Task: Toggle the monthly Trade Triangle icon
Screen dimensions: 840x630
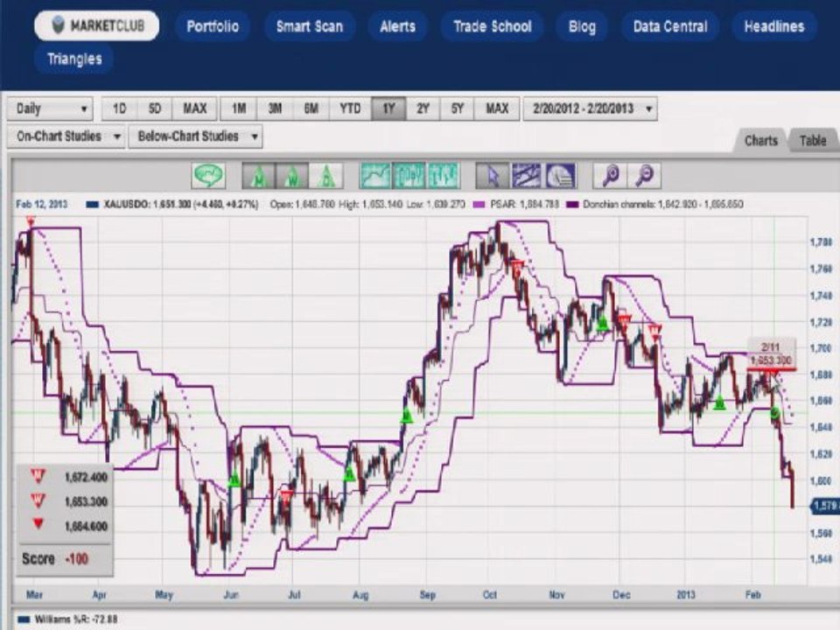Action: (258, 176)
